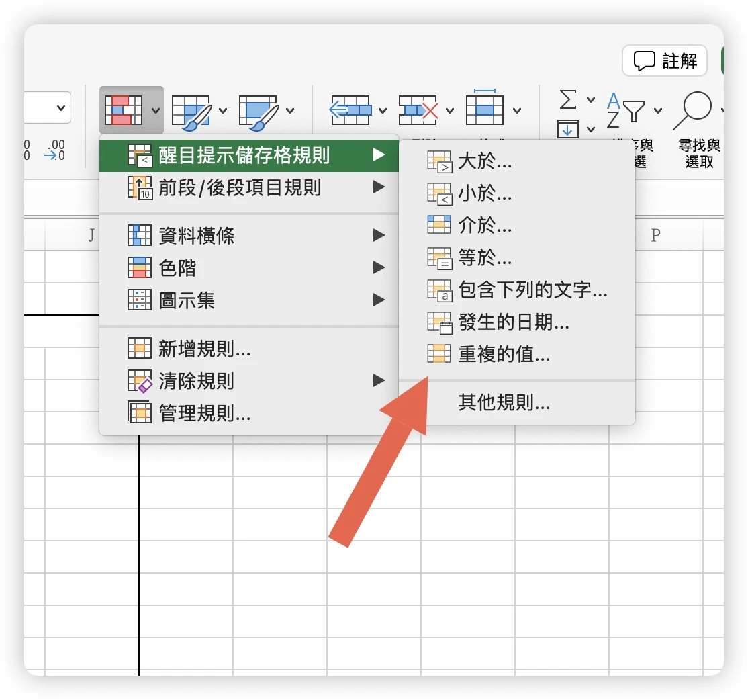This screenshot has height=700, width=748.
Task: Click the Cell Styles brush icon
Action: (259, 113)
